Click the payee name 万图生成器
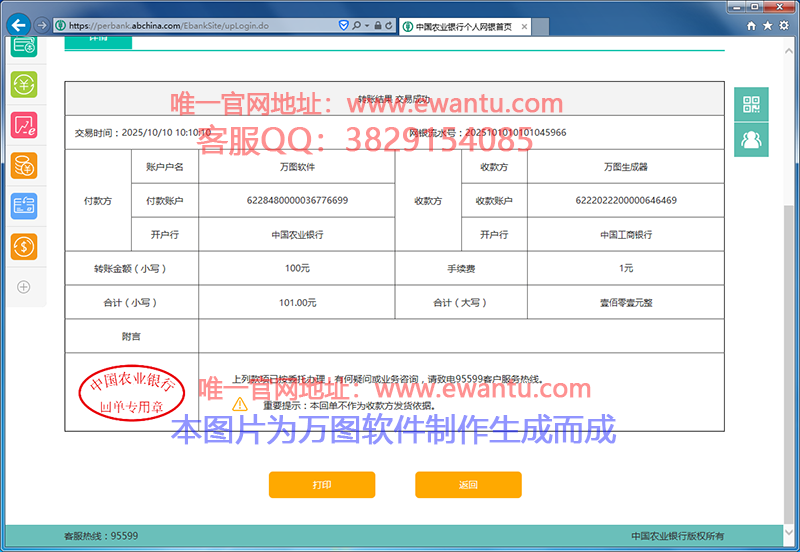The width and height of the screenshot is (800, 552). pyautogui.click(x=626, y=167)
